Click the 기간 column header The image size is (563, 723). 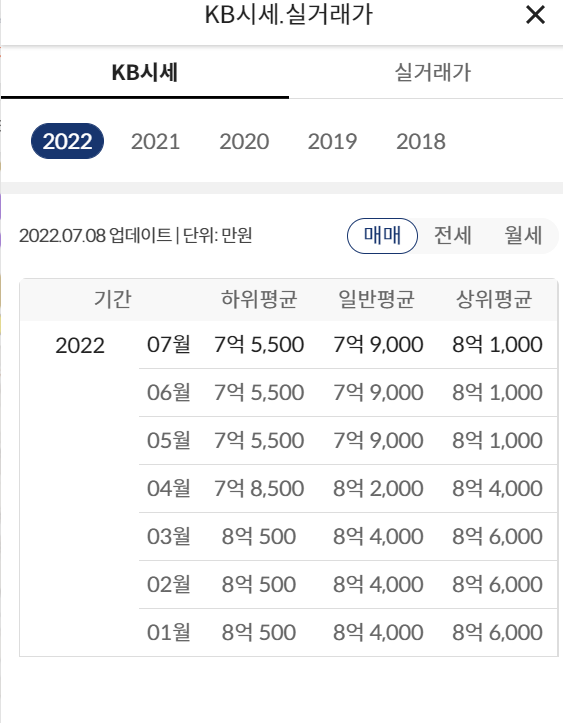click(x=113, y=299)
